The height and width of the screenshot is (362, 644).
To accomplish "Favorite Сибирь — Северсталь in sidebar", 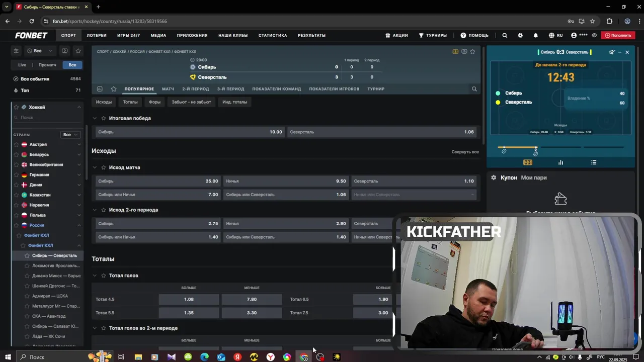I will [x=28, y=255].
